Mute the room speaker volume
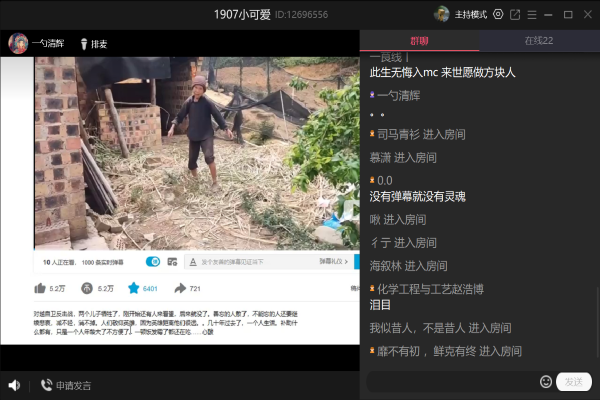The image size is (600, 400). [x=14, y=385]
